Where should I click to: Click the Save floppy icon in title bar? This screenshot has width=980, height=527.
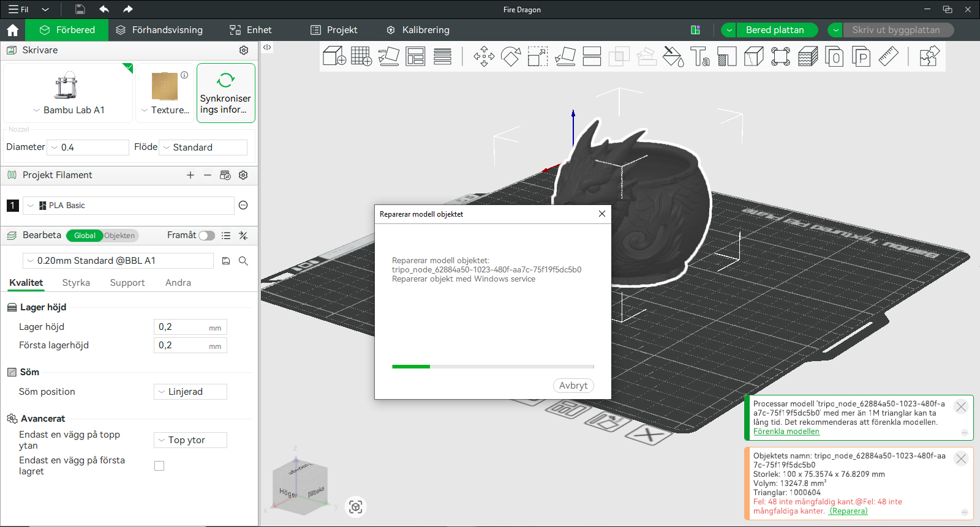[80, 9]
